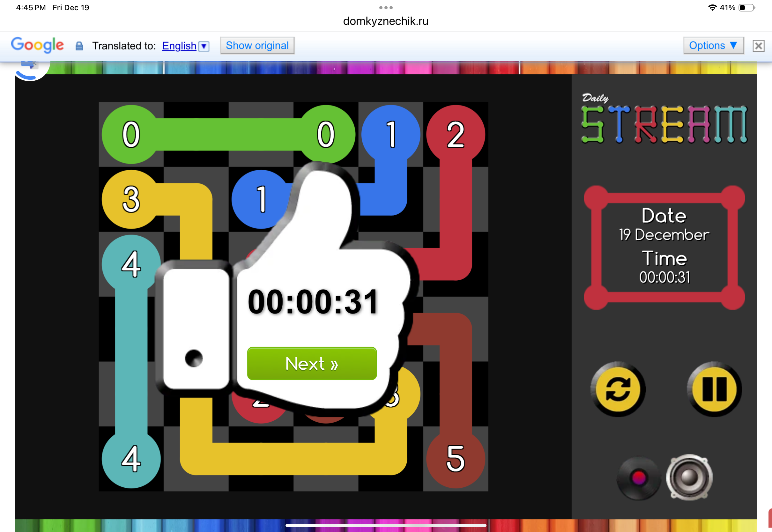This screenshot has width=772, height=532.
Task: Tap the three dots multitasking menu
Action: coord(386,7)
